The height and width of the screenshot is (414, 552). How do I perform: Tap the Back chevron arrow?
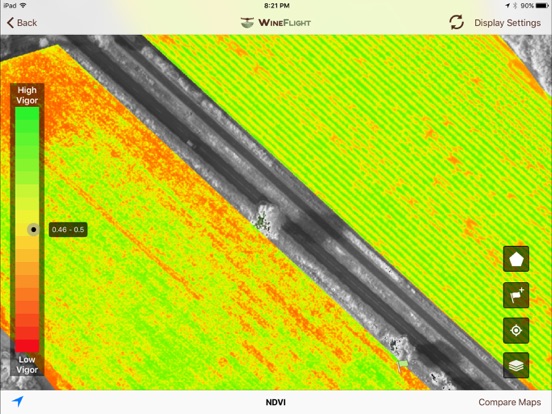11,23
